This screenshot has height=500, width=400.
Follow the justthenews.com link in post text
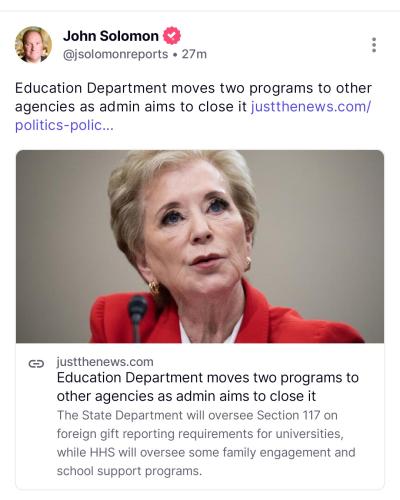pyautogui.click(x=311, y=107)
